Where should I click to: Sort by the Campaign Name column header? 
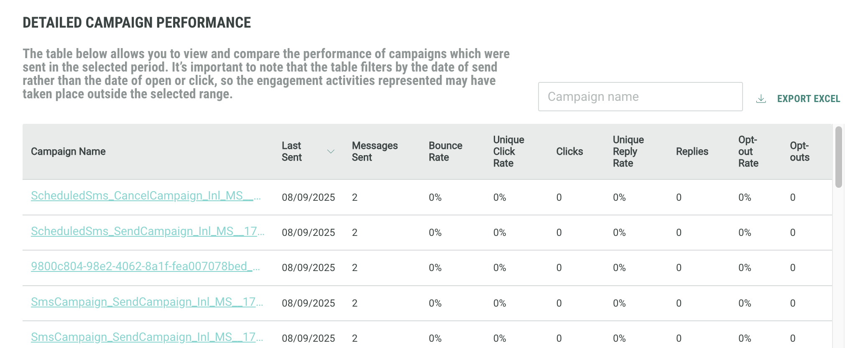pyautogui.click(x=68, y=151)
